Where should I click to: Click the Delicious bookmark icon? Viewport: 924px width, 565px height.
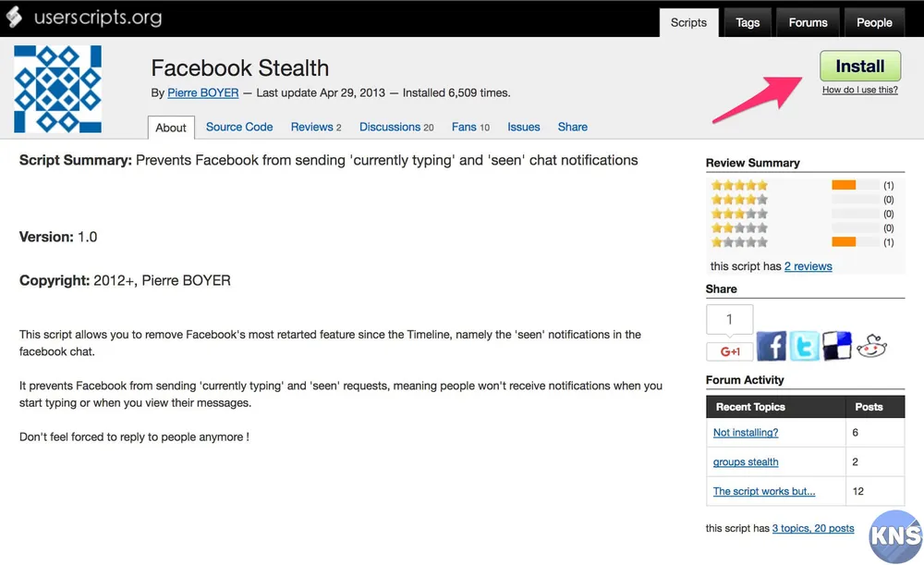click(837, 346)
